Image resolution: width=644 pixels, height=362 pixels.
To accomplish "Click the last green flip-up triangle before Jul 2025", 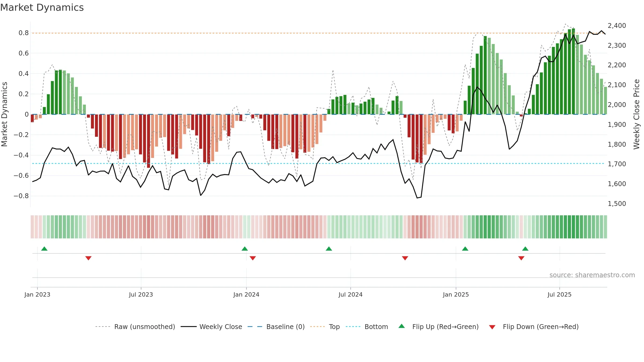I will pyautogui.click(x=525, y=249).
